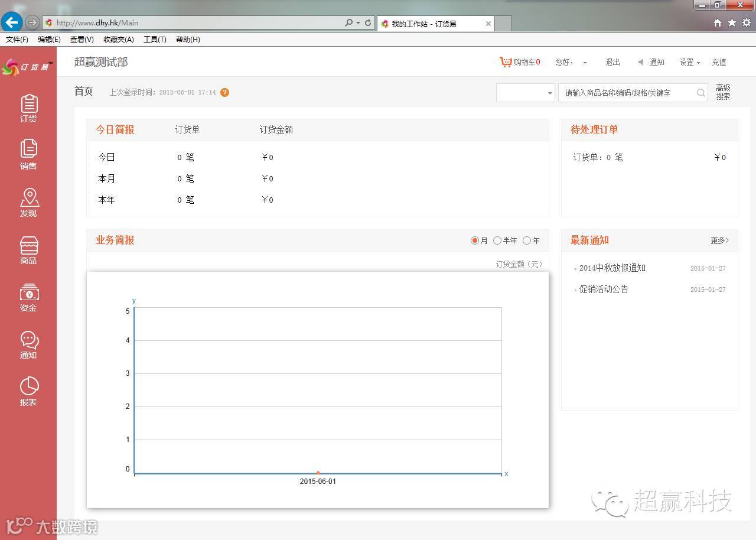This screenshot has height=540, width=756.
Task: Expand the address bar dropdown arrow
Action: point(358,23)
